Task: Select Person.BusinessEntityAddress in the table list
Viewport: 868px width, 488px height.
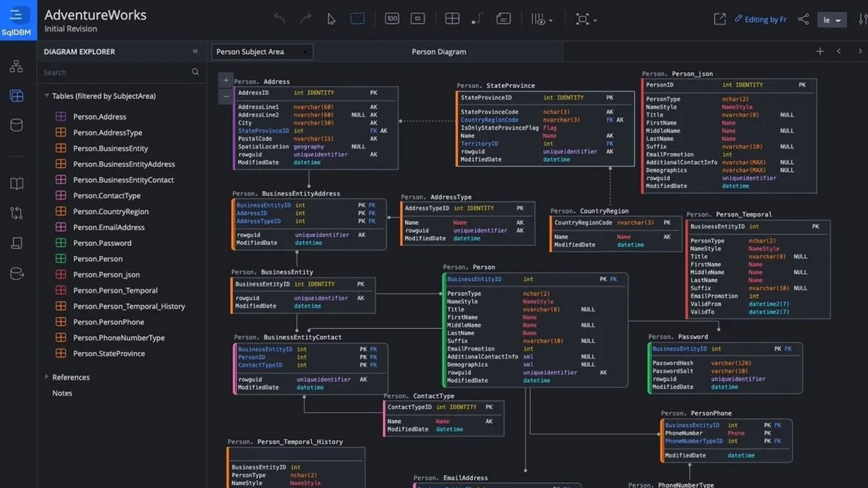Action: pyautogui.click(x=124, y=164)
